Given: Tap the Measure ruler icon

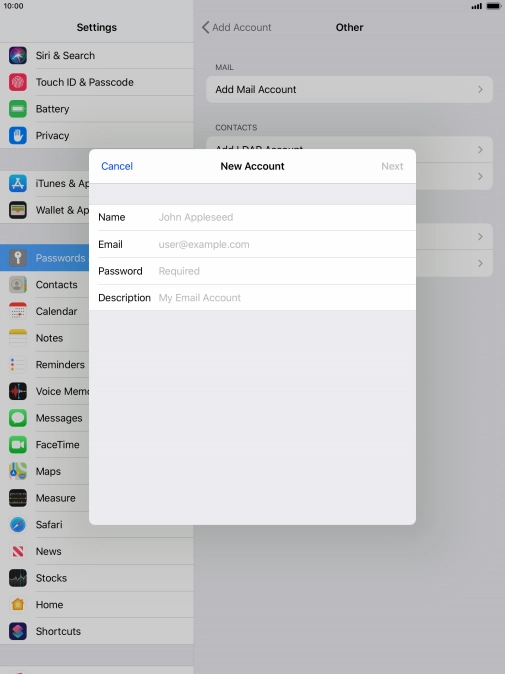Looking at the screenshot, I should pos(18,498).
